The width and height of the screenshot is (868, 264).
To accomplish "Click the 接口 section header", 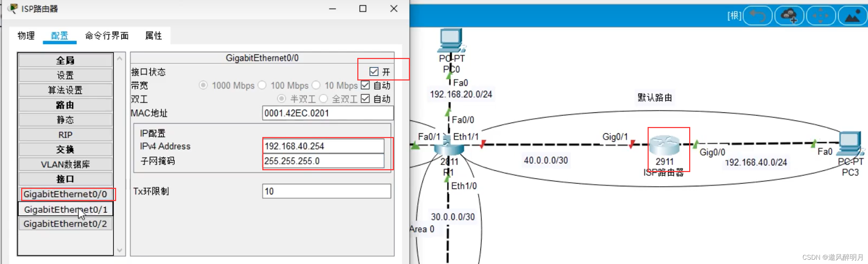I will [65, 179].
